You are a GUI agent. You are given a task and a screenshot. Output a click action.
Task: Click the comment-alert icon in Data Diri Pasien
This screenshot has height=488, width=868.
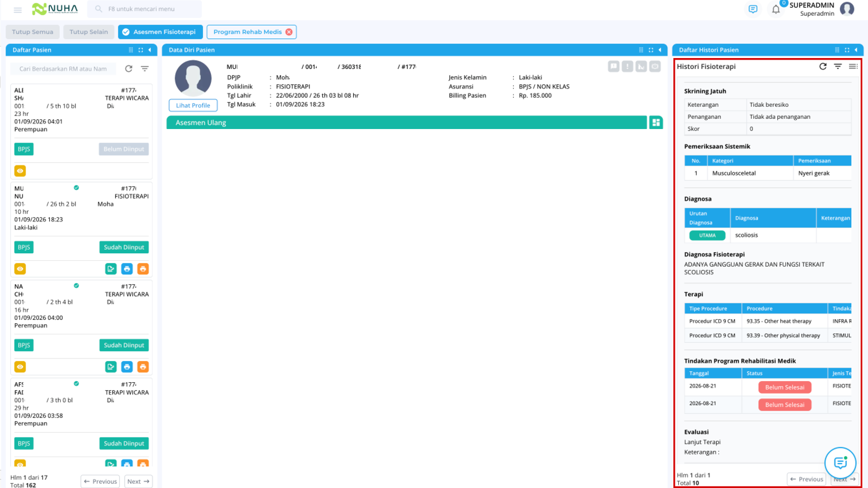tap(614, 66)
